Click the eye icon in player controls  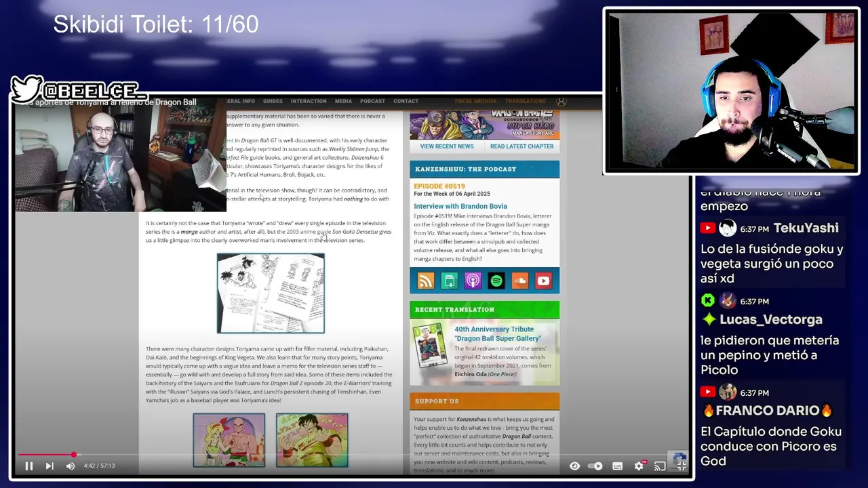574,466
